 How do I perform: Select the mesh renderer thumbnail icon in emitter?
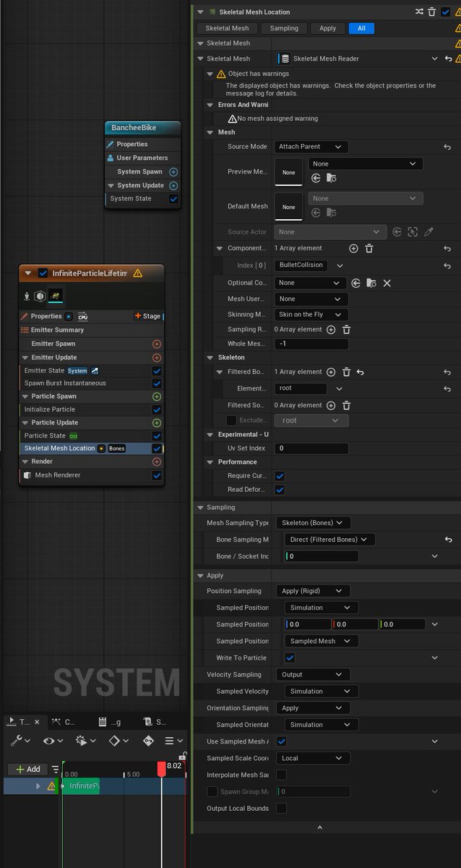(x=55, y=296)
